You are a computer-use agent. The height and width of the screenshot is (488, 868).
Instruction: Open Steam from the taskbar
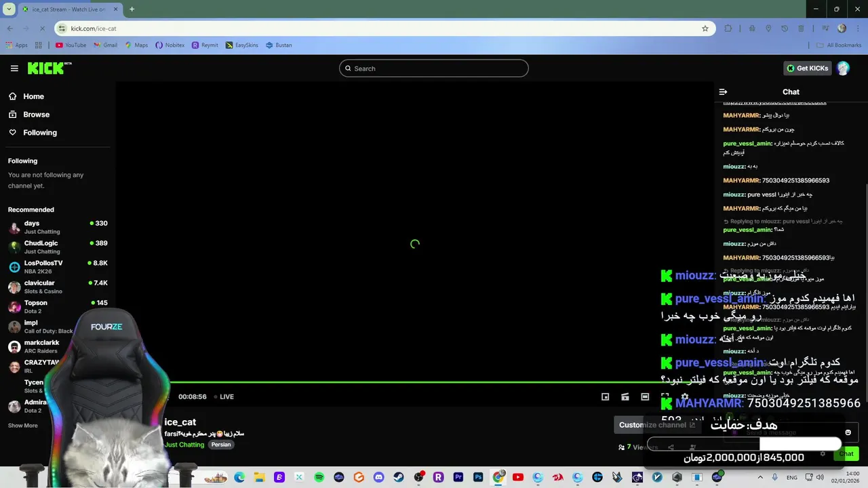(399, 478)
